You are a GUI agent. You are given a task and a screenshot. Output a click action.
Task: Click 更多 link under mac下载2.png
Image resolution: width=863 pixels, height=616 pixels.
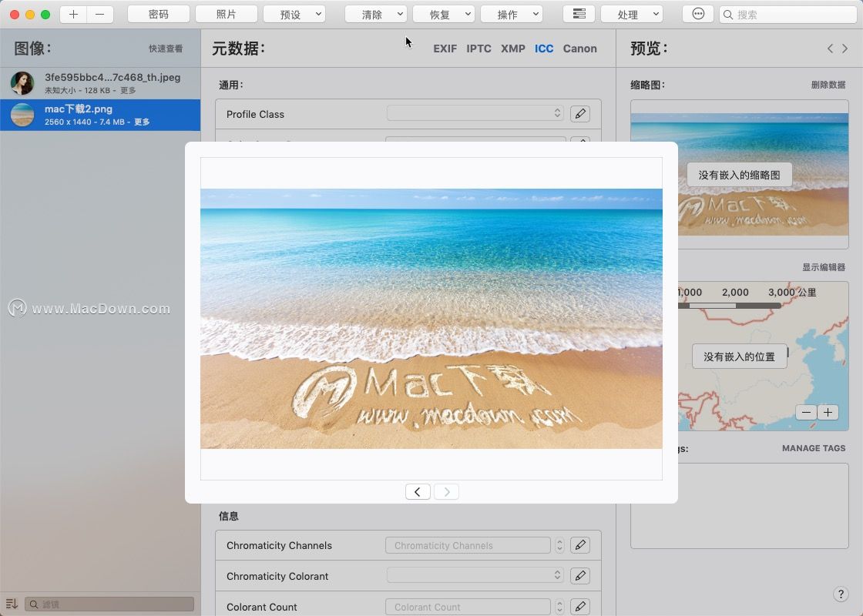click(x=142, y=122)
